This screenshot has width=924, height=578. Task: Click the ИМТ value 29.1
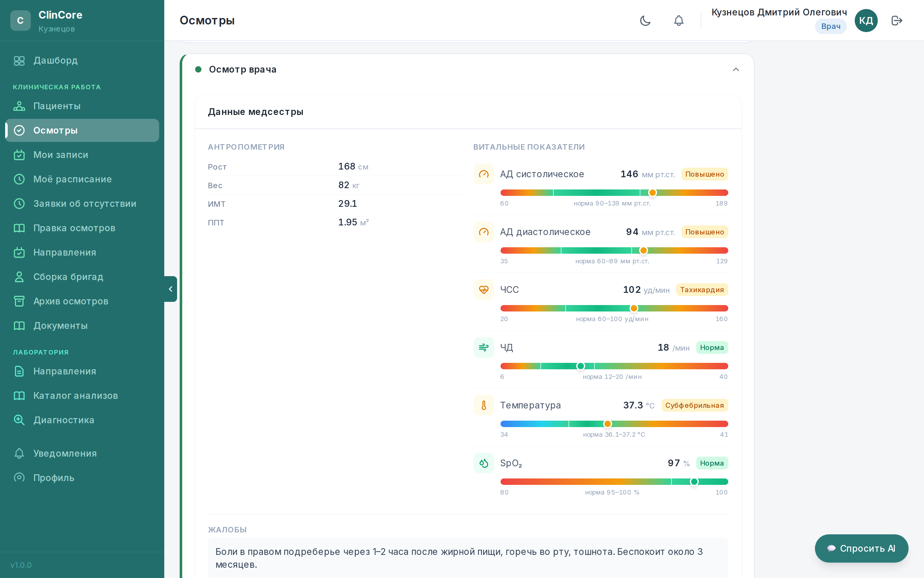(x=347, y=204)
